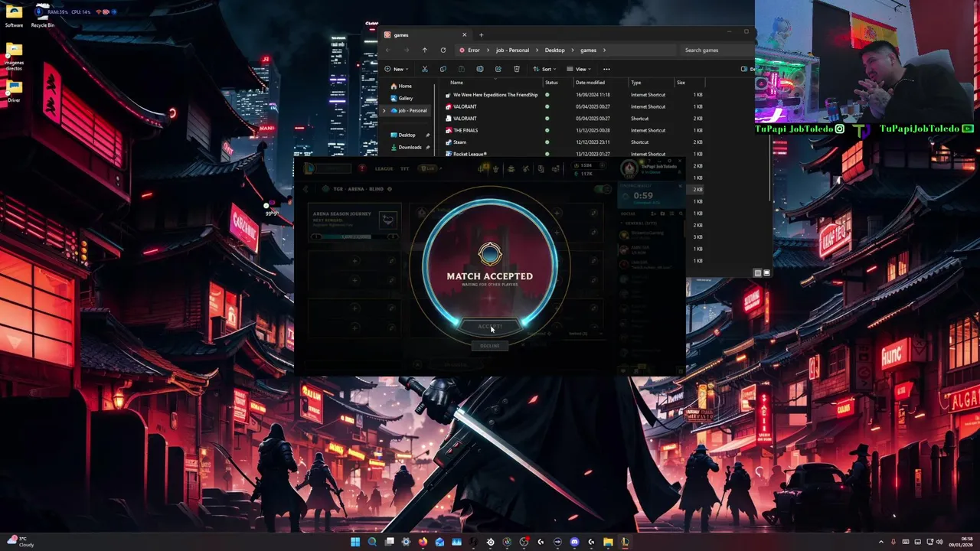The height and width of the screenshot is (551, 980).
Task: Click the Cut icon in Explorer toolbar
Action: [425, 69]
